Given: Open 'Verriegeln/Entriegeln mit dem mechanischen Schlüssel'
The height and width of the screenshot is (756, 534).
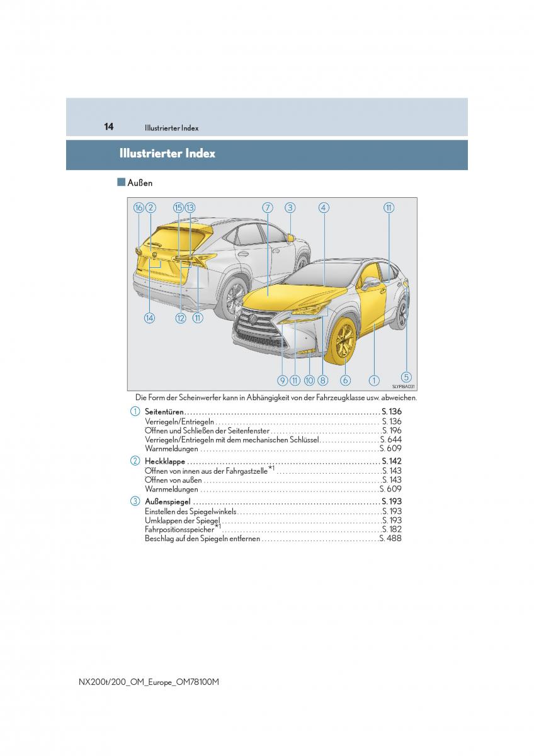Looking at the screenshot, I should coord(273,440).
